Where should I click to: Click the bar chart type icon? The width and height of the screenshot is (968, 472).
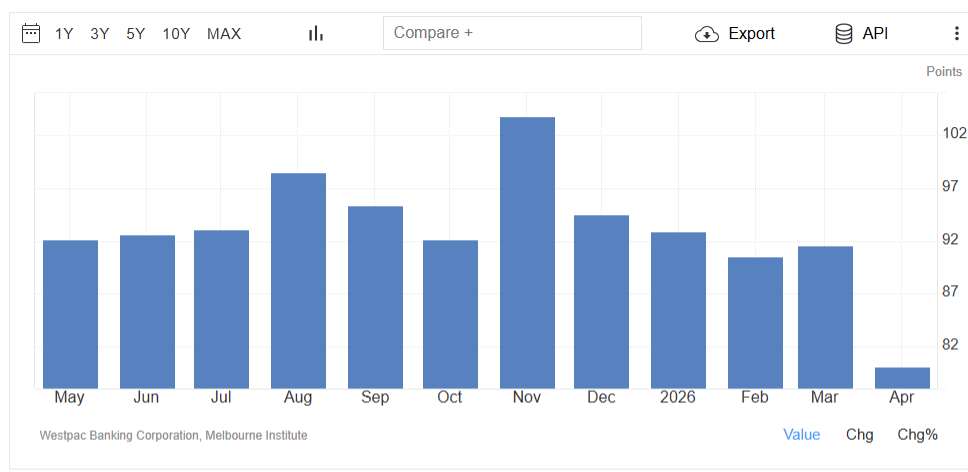click(x=316, y=33)
